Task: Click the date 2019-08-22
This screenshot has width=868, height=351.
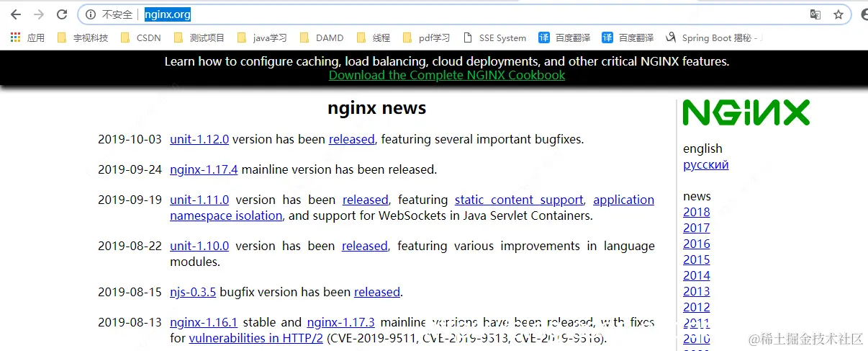Action: click(x=130, y=246)
